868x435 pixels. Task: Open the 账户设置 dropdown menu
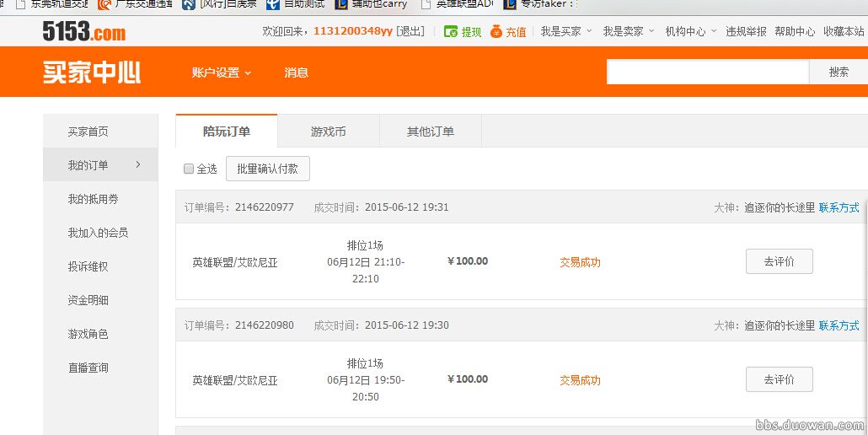coord(222,72)
